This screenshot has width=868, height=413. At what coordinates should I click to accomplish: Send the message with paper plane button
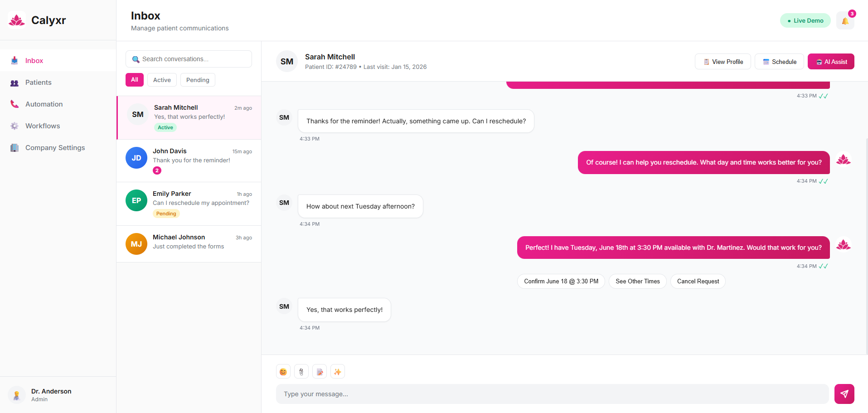click(844, 394)
